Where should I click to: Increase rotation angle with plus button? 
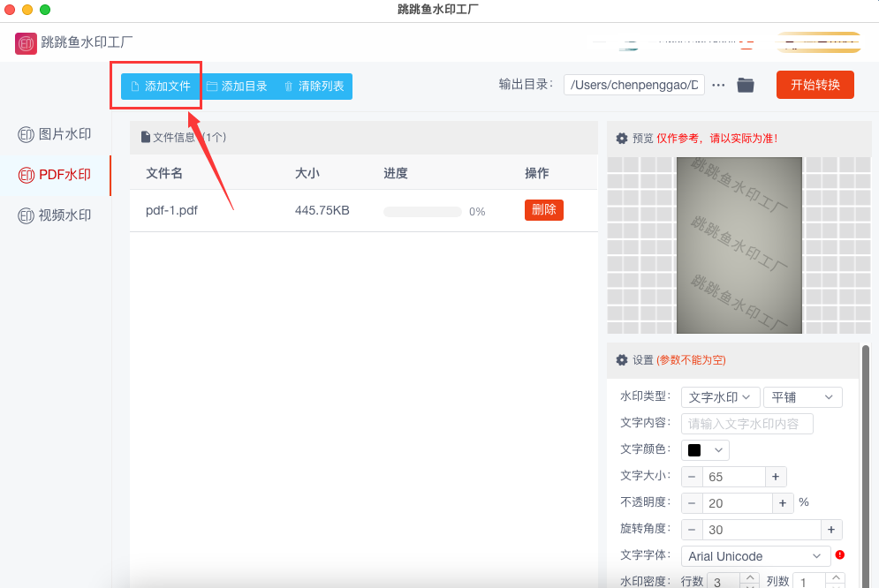830,530
